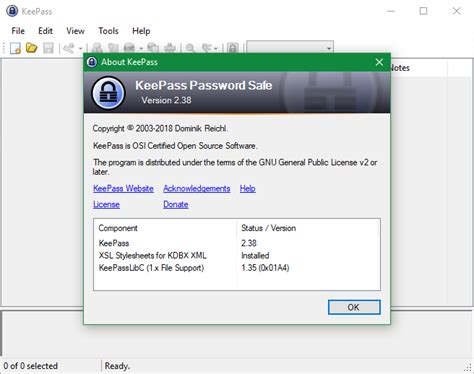Click the Copy User Name toolbar icon
Screen dimensions: 474x374
pyautogui.click(x=113, y=48)
